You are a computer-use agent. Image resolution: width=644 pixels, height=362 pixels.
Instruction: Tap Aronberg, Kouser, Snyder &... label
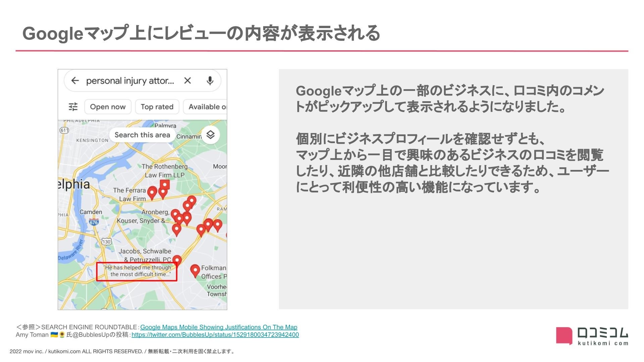143,216
